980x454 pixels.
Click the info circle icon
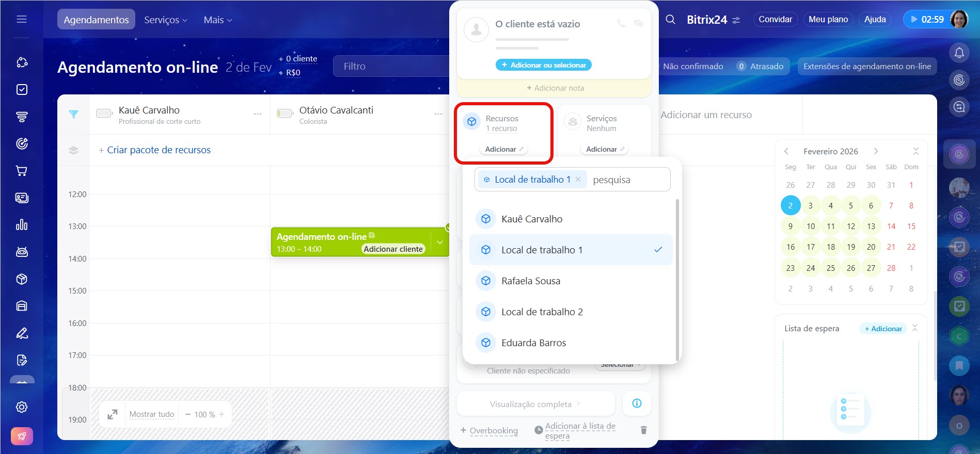(637, 403)
